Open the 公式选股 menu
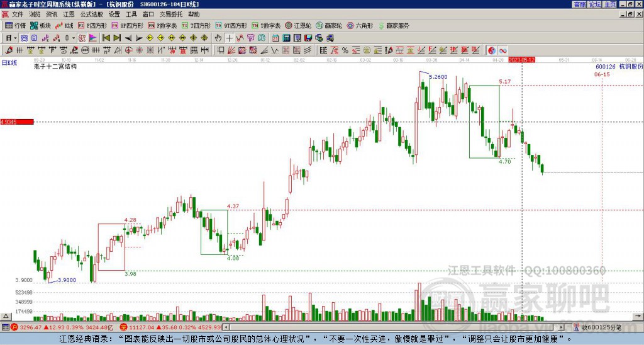 point(92,14)
